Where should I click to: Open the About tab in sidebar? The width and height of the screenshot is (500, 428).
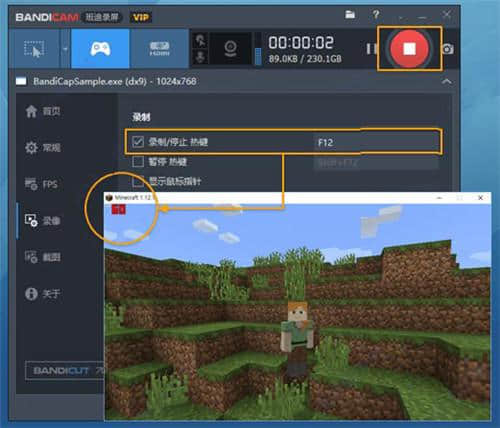42,294
